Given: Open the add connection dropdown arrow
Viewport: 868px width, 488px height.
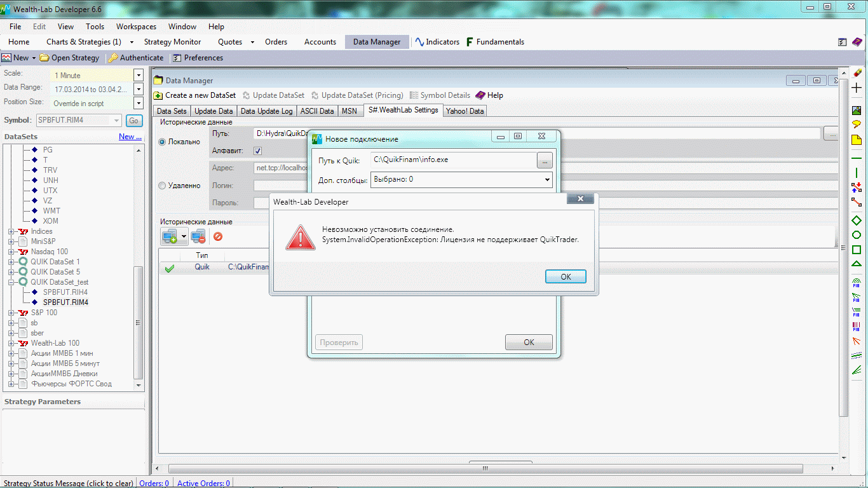Looking at the screenshot, I should tap(184, 237).
